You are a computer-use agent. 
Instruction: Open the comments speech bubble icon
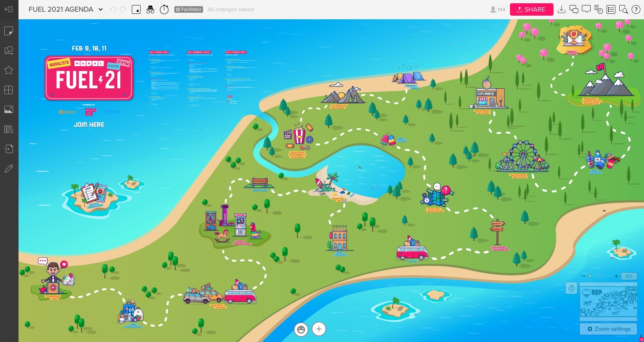point(586,9)
